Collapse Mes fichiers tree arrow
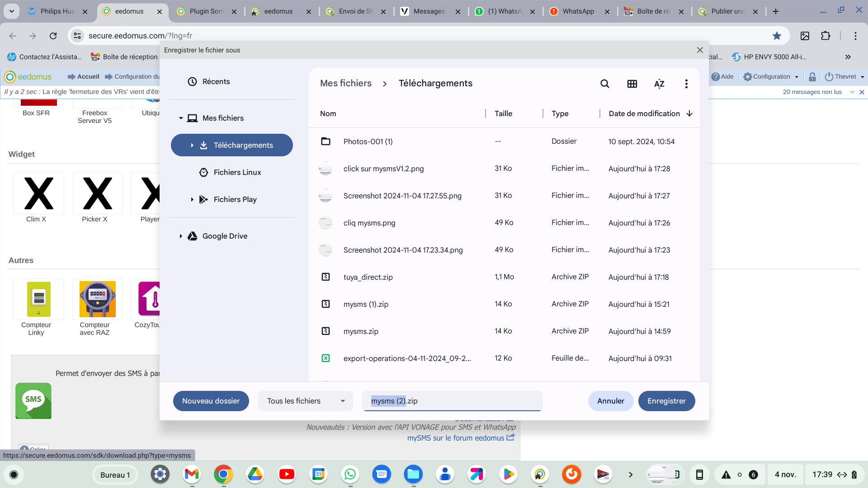 tap(181, 118)
